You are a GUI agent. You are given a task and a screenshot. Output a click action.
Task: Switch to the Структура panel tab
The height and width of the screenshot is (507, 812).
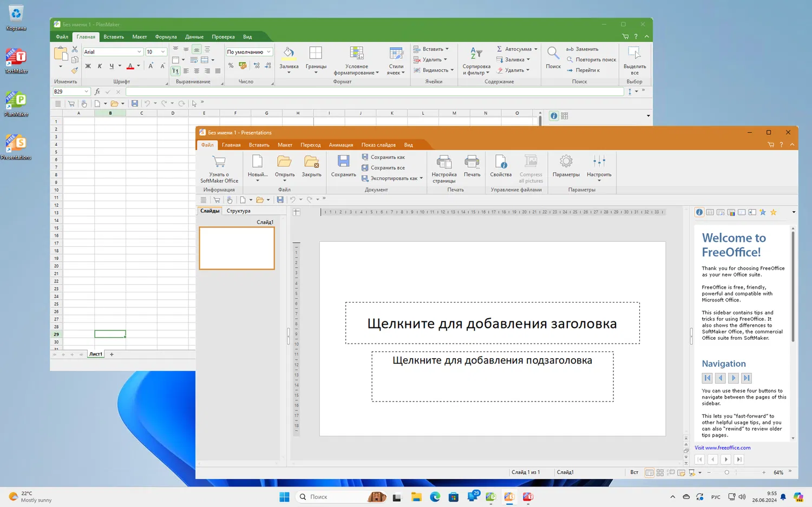238,211
